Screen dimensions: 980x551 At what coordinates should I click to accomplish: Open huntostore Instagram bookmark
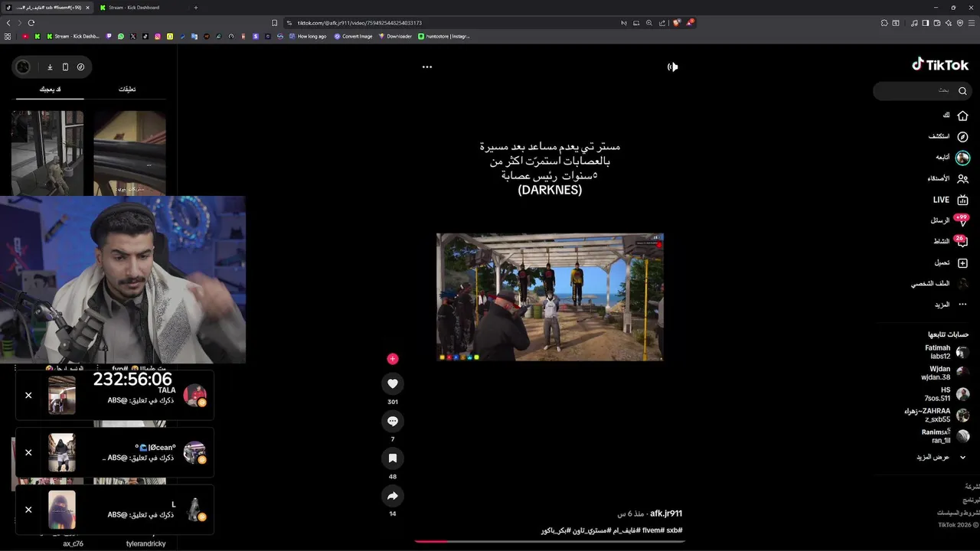click(444, 36)
